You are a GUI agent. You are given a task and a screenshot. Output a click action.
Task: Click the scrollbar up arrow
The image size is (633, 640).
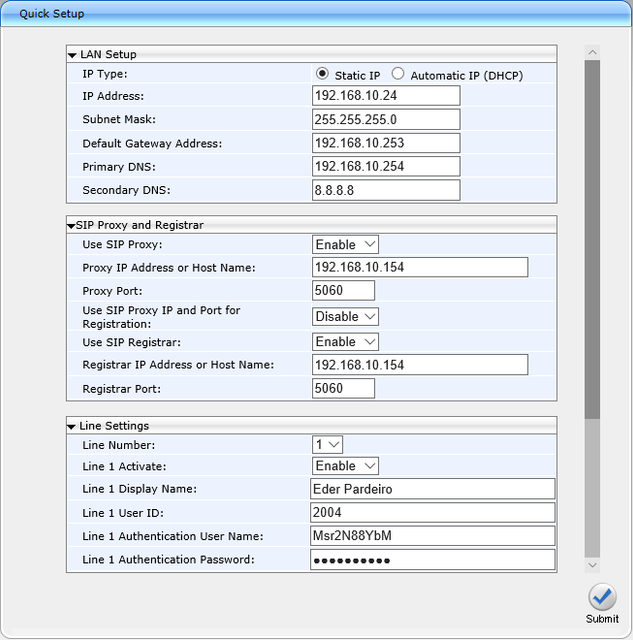tap(592, 52)
